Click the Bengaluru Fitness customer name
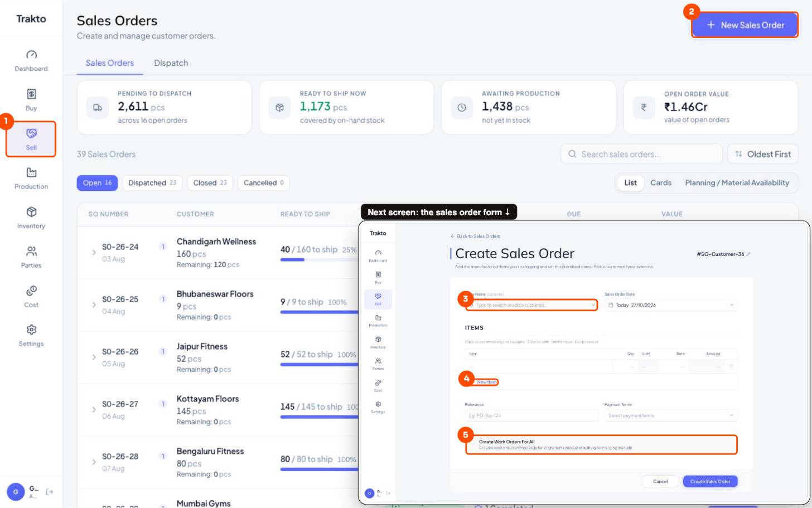This screenshot has height=508, width=812. pyautogui.click(x=210, y=451)
